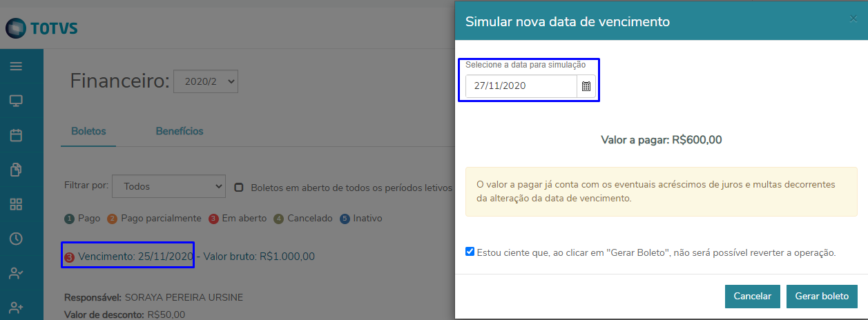Click the clock icon in sidebar
This screenshot has height=320, width=868.
click(16, 239)
